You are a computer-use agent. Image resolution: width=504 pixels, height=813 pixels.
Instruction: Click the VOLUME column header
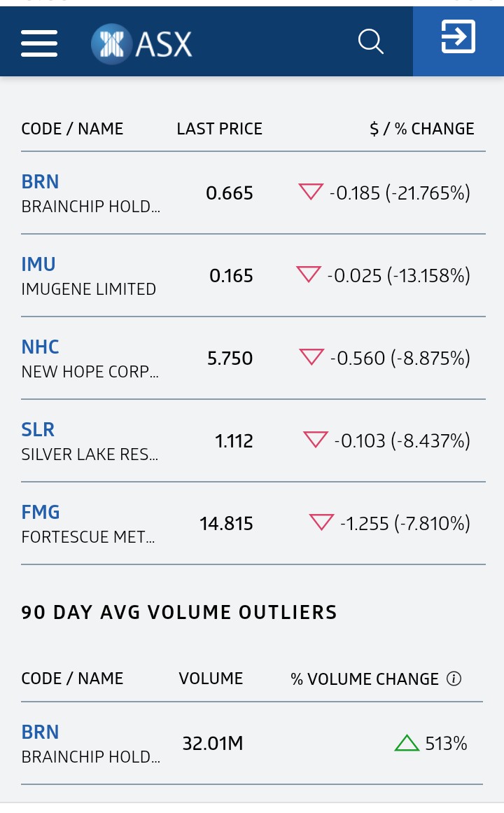tap(211, 679)
